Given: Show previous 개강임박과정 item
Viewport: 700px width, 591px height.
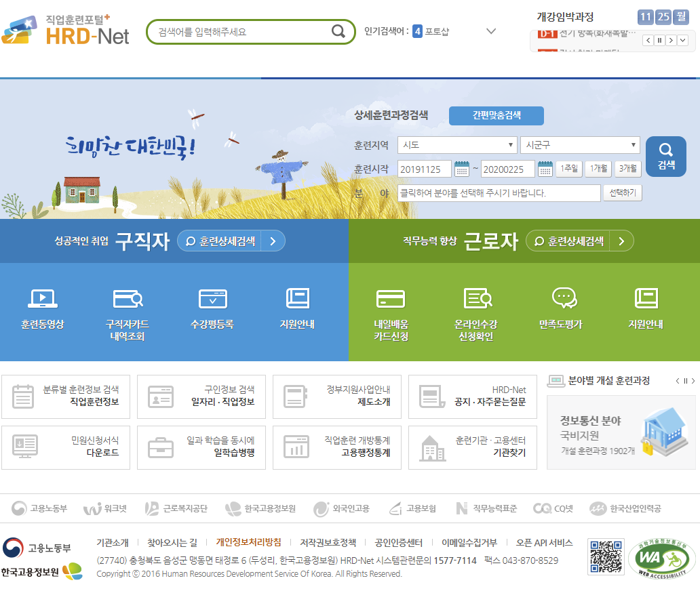Looking at the screenshot, I should coord(648,40).
